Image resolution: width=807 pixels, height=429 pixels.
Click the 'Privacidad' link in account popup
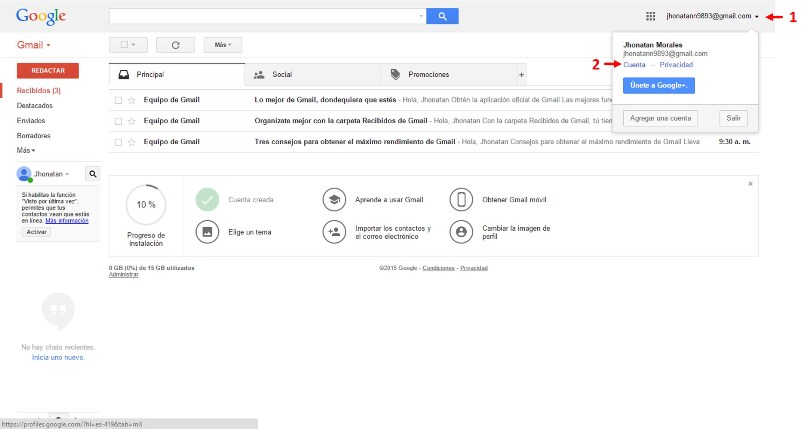point(676,65)
